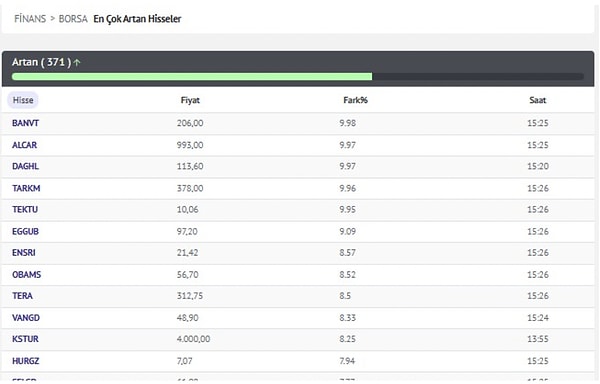The height and width of the screenshot is (384, 600).
Task: Click the green Artan progress bar
Action: tap(192, 76)
